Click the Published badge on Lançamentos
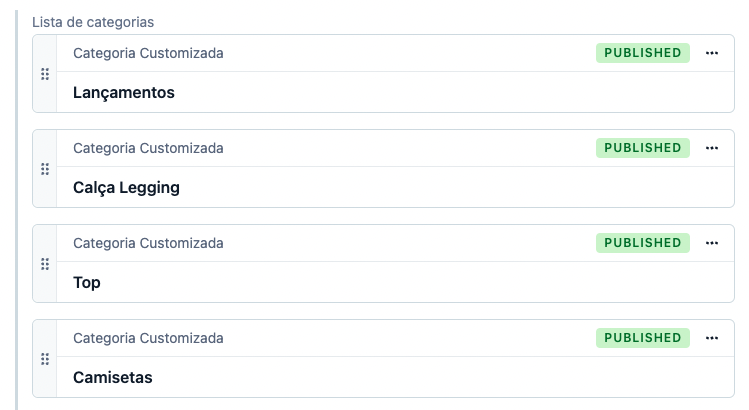This screenshot has width=749, height=410. click(643, 53)
